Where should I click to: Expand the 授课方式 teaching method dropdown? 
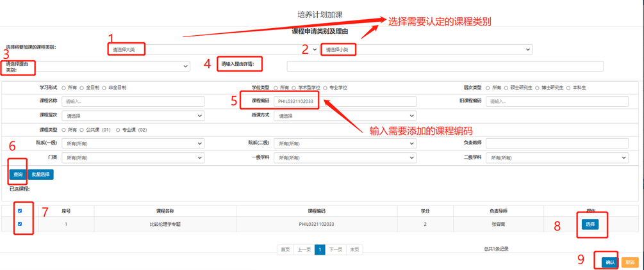pos(345,116)
